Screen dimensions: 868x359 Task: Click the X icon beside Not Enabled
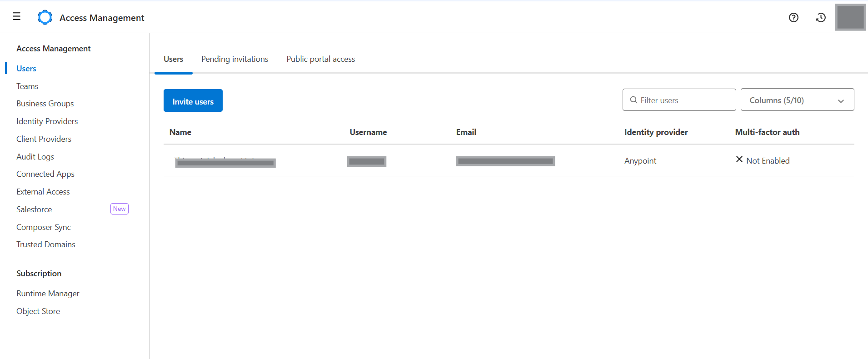[x=739, y=159]
